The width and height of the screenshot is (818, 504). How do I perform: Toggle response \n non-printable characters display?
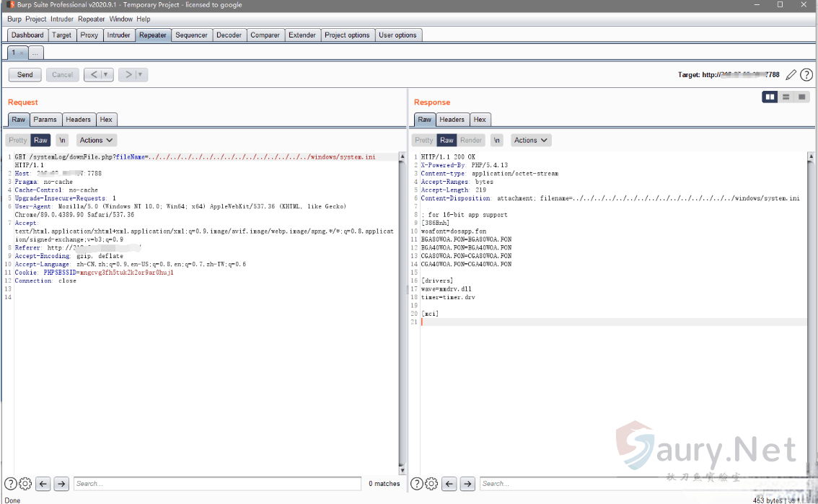tap(497, 141)
